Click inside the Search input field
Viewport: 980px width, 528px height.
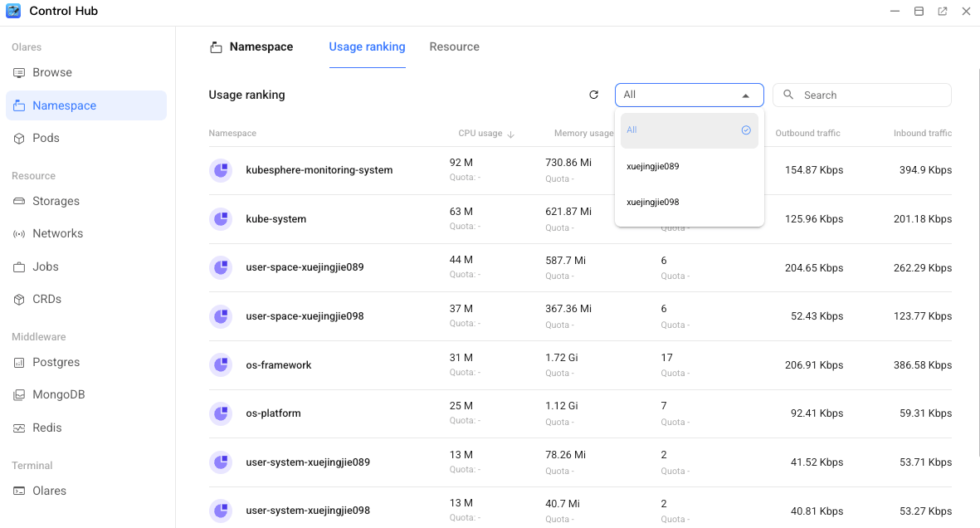pos(861,95)
